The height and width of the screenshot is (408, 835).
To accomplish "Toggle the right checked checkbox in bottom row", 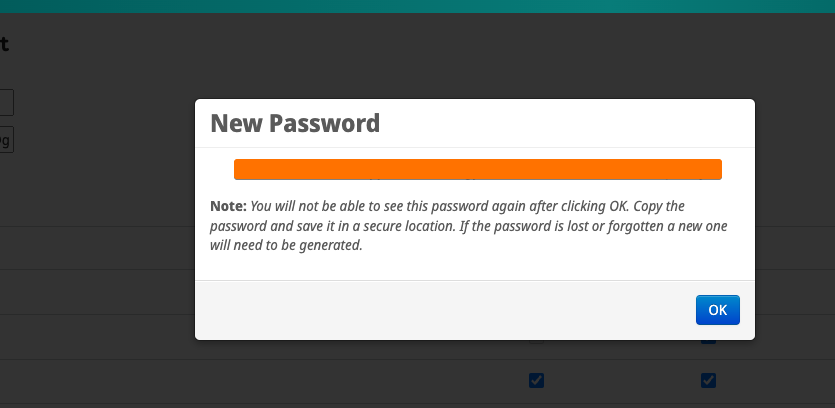I will tap(708, 380).
